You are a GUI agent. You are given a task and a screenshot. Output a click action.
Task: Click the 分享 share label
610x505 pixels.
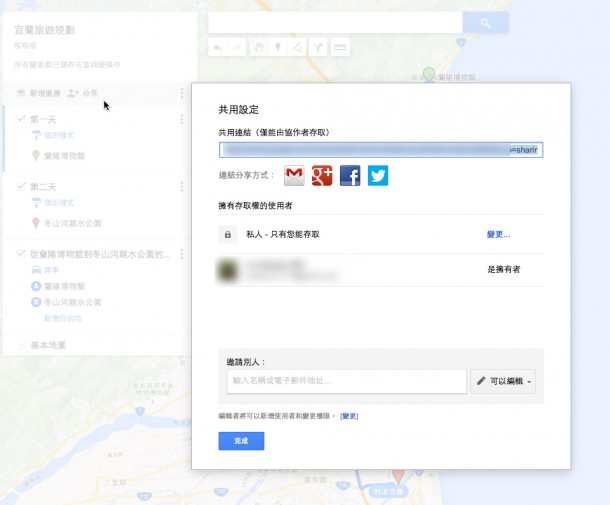pos(90,93)
